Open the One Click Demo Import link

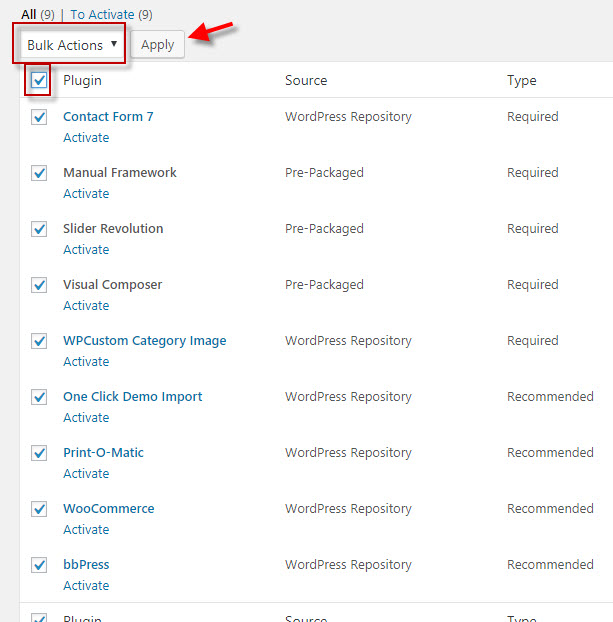(x=132, y=397)
